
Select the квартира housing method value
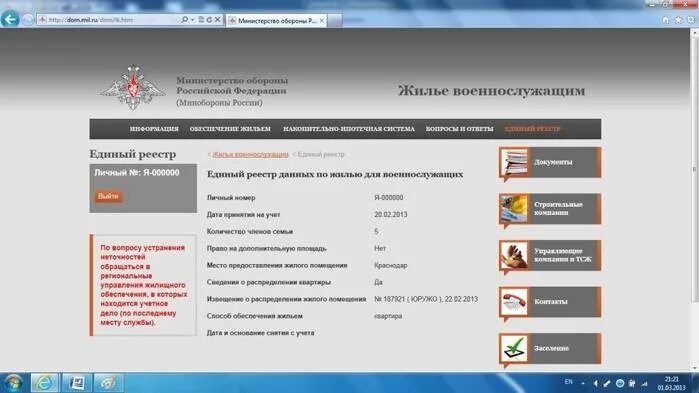tap(388, 316)
